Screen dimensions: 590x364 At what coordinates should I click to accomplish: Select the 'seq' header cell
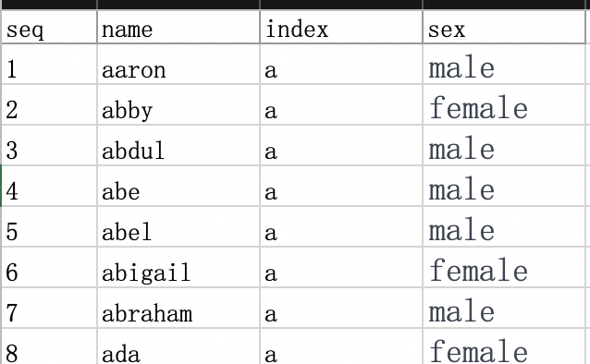(x=49, y=27)
